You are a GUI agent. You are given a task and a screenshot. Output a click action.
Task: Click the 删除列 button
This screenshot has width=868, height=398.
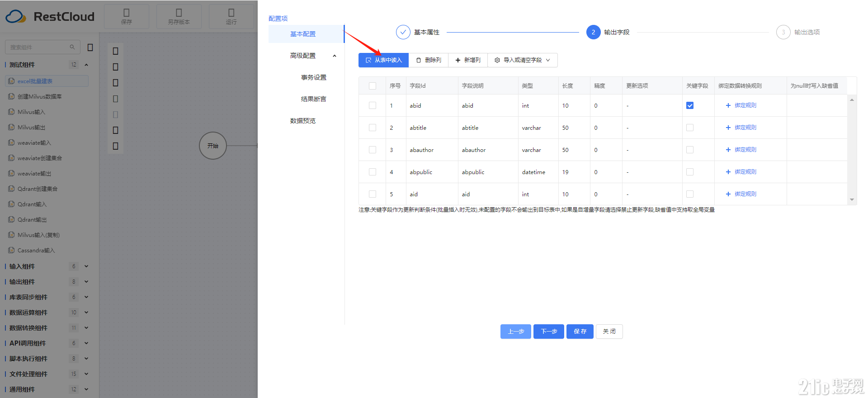click(x=429, y=60)
